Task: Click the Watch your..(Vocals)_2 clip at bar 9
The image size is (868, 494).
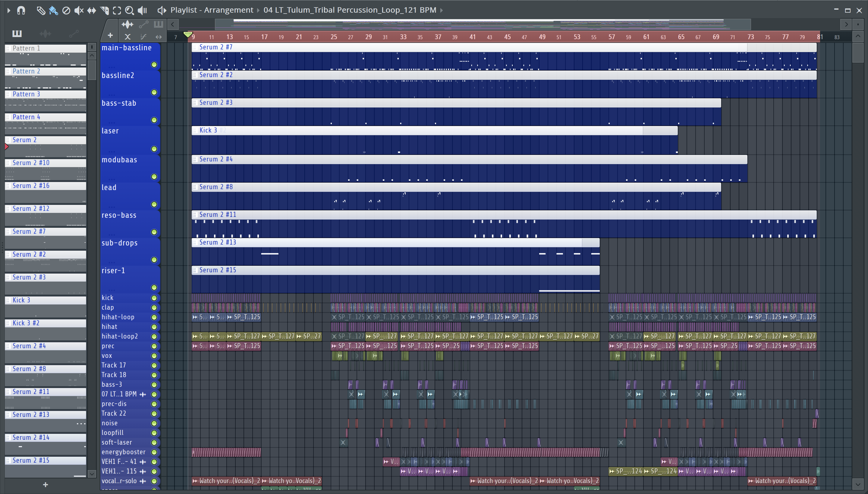Action: [226, 481]
